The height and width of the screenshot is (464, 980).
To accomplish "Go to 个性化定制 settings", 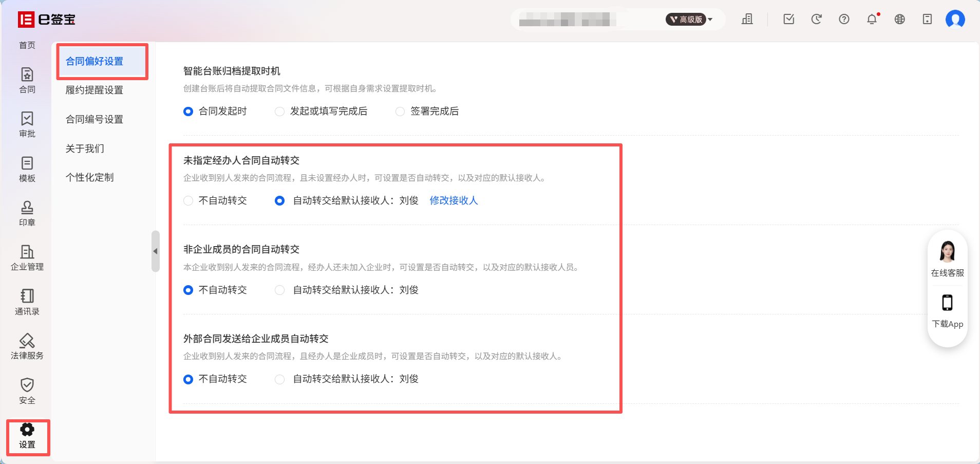I will (x=90, y=178).
